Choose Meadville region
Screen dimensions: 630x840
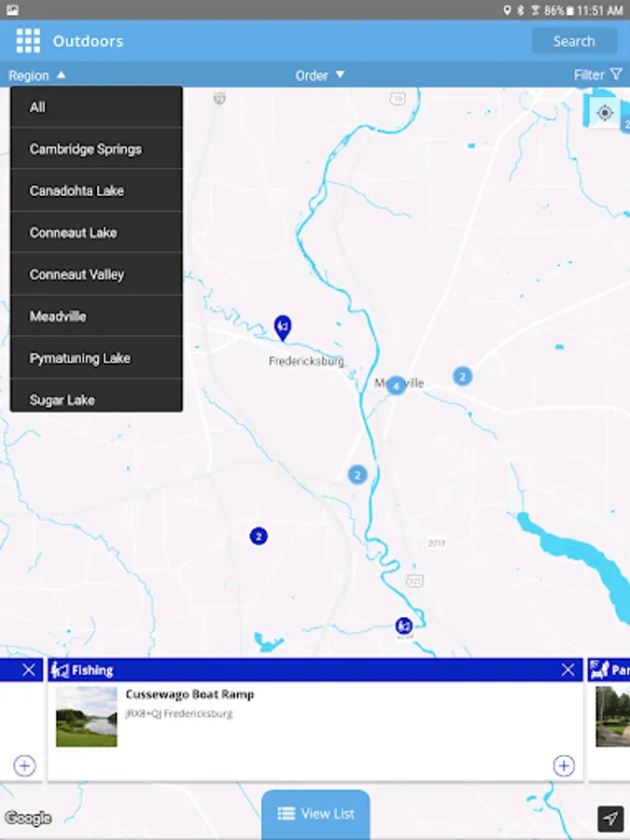tap(96, 316)
